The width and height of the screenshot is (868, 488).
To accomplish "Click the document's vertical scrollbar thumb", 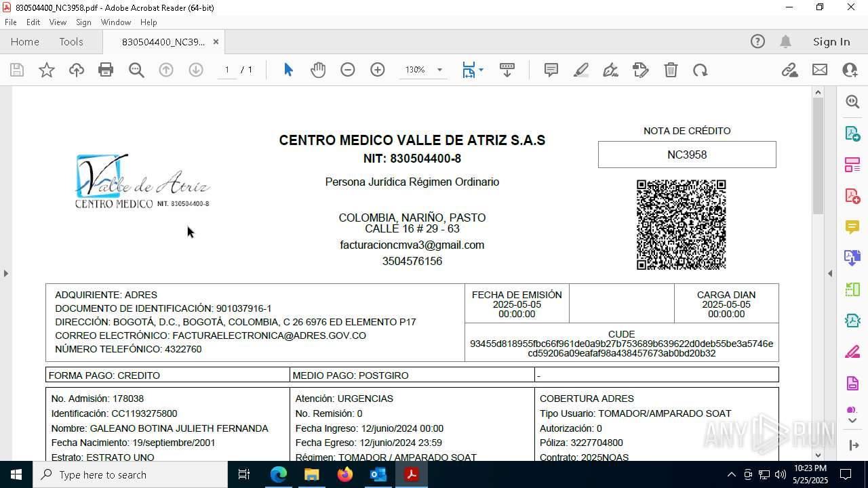I will (x=818, y=156).
